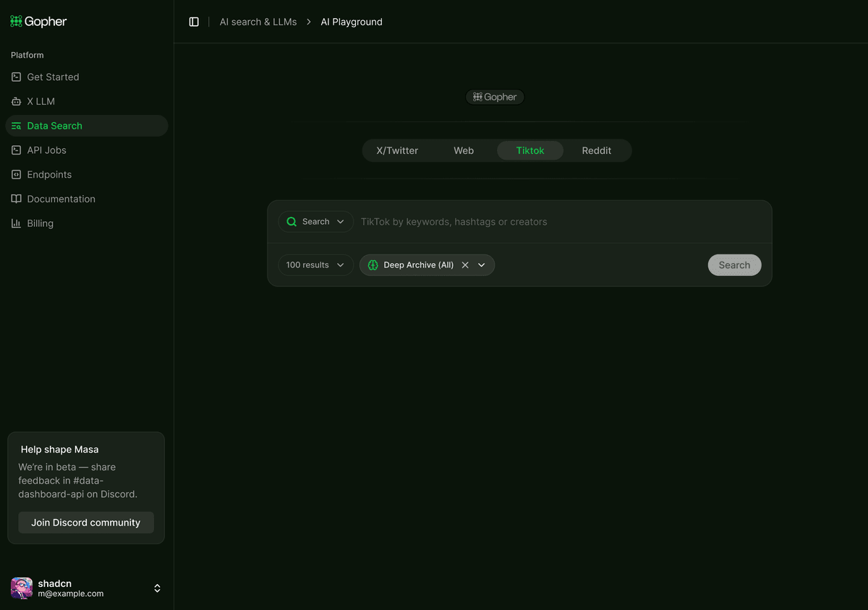This screenshot has width=868, height=610.
Task: Toggle the sidebar collapse icon in breadcrumb bar
Action: [x=194, y=22]
